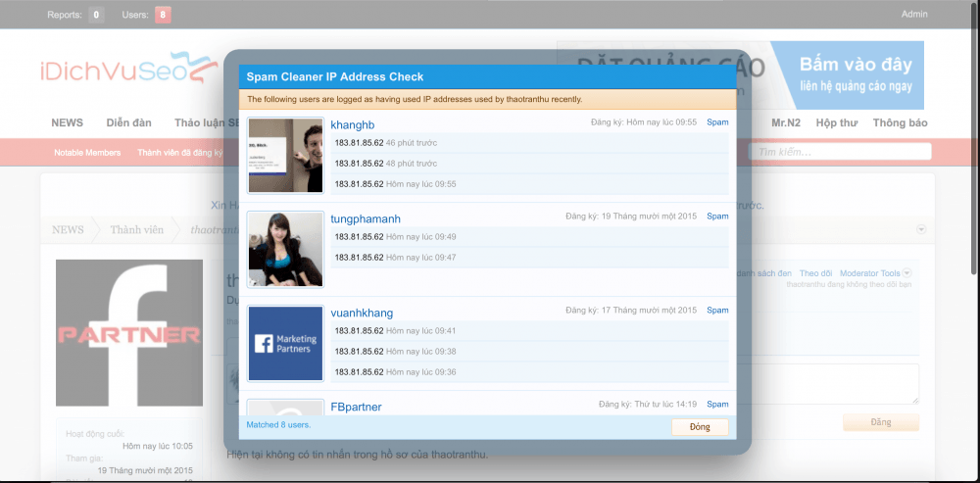Click vuanhkhang Marketing Partners avatar

point(285,344)
